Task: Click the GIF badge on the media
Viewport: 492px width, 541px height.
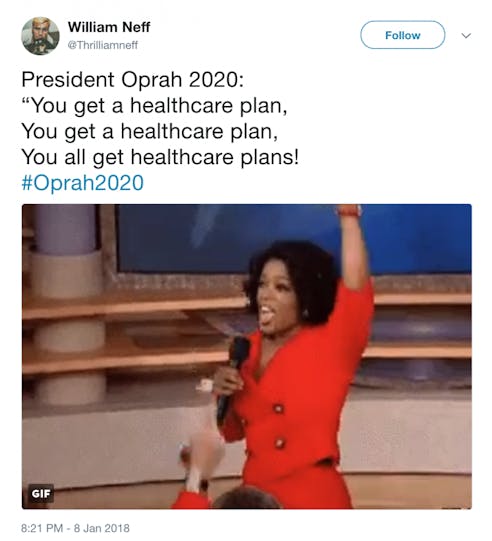Action: pos(41,493)
